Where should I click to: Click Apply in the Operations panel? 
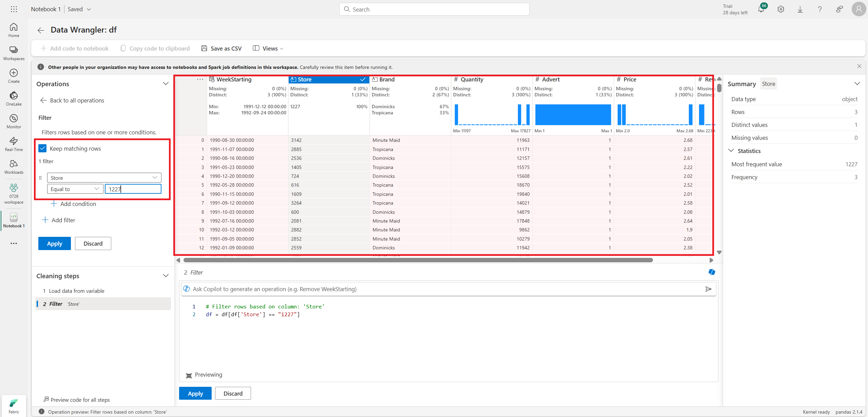[54, 244]
